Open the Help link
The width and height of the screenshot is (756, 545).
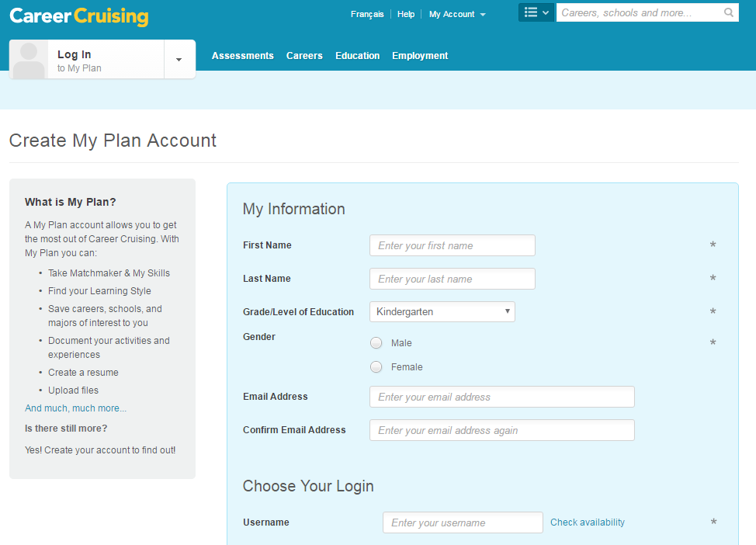pyautogui.click(x=405, y=15)
